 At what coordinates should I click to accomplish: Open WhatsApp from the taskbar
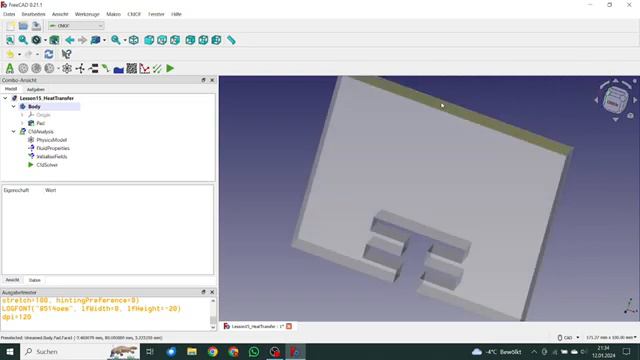coord(254,351)
